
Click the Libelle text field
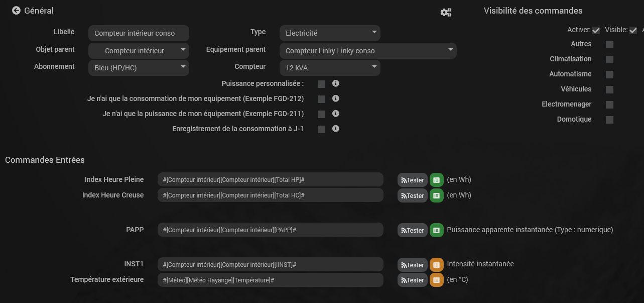(139, 33)
